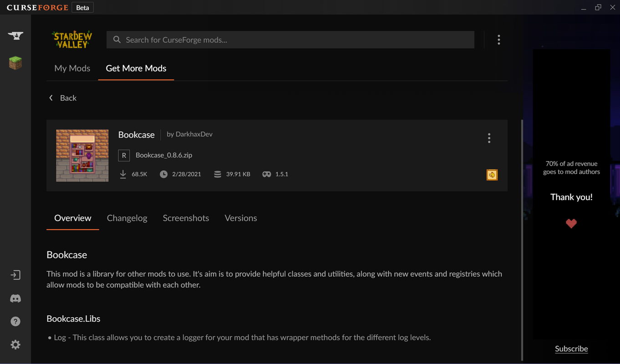Click the download count arrow icon
The height and width of the screenshot is (364, 620).
click(123, 174)
